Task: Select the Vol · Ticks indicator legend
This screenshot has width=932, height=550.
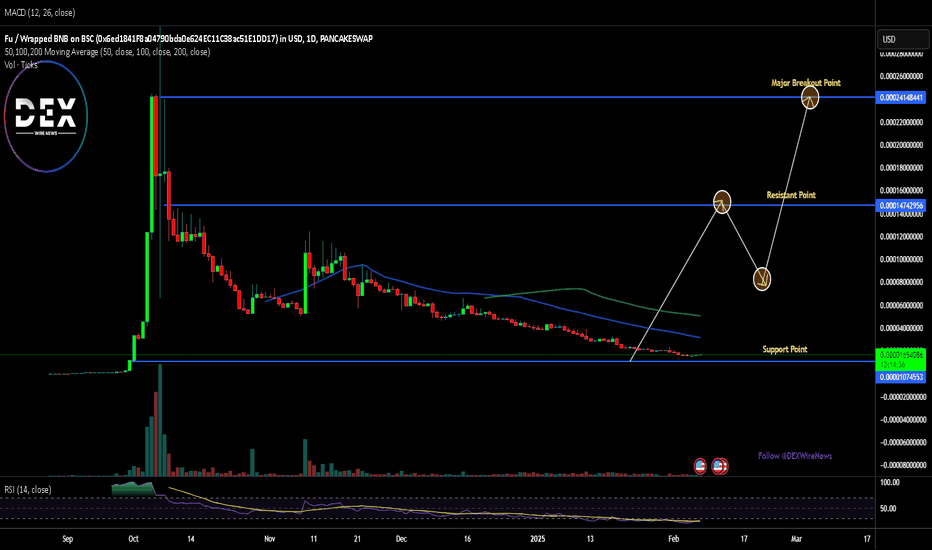Action: [x=21, y=65]
